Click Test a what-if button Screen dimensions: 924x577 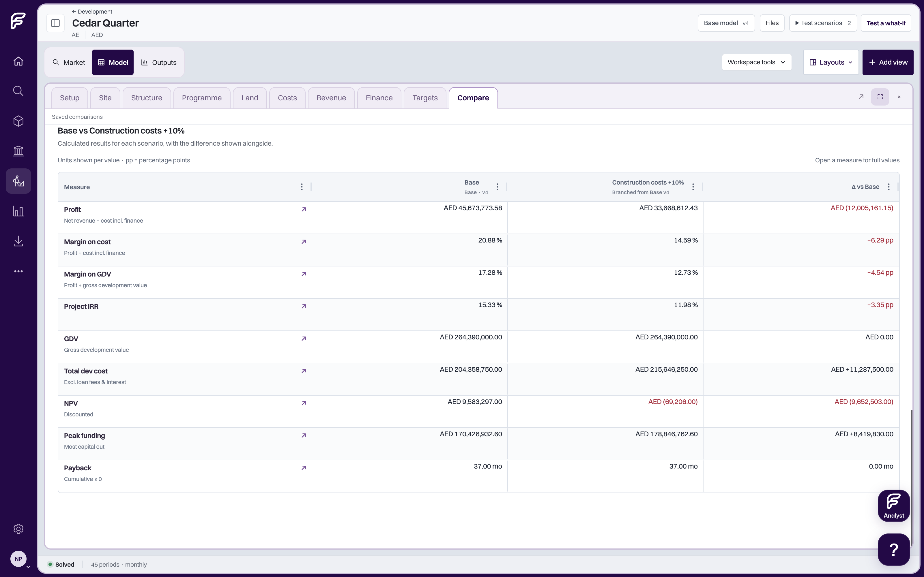click(x=886, y=23)
